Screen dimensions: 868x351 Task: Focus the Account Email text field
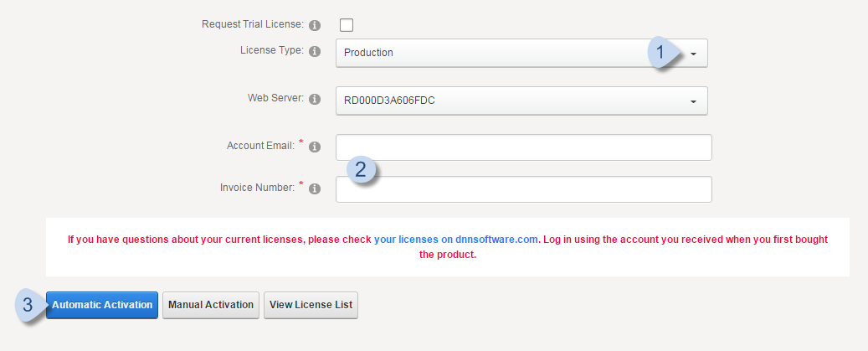coord(523,147)
